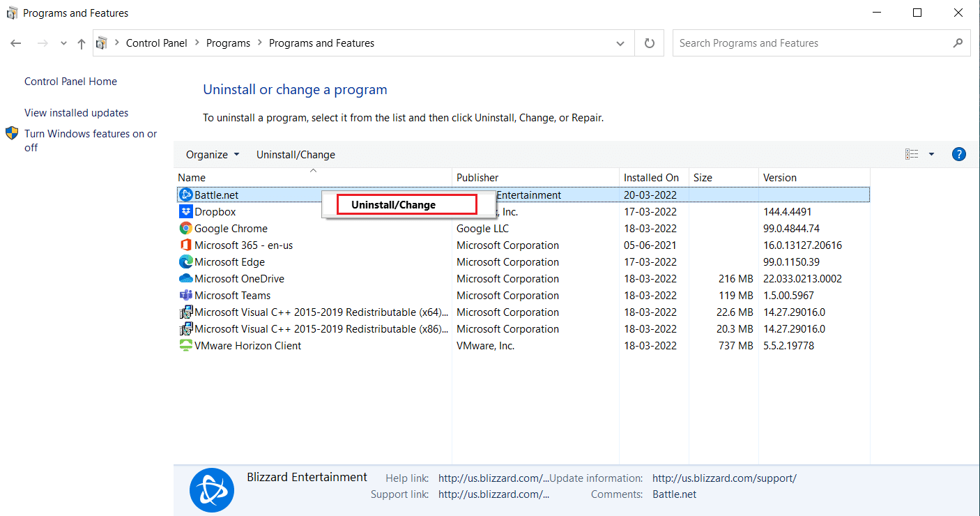This screenshot has height=516, width=980.
Task: Click the change view icon
Action: tap(912, 154)
